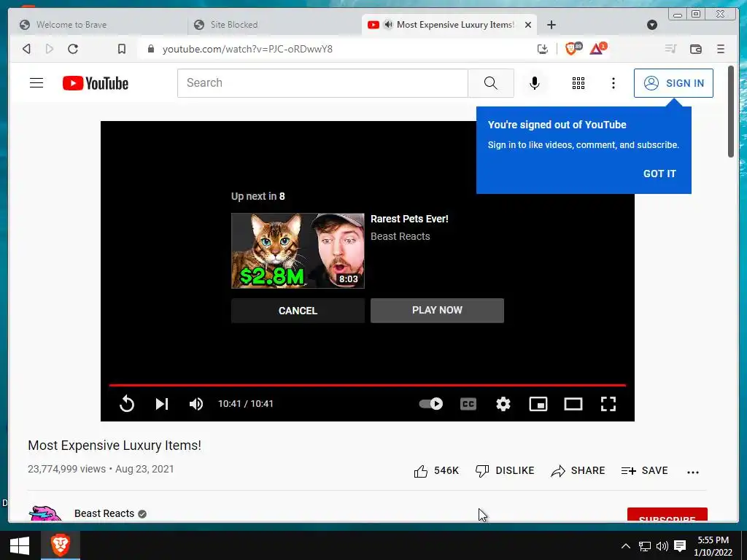
Task: Open the taskbar volume icon
Action: tap(662, 545)
